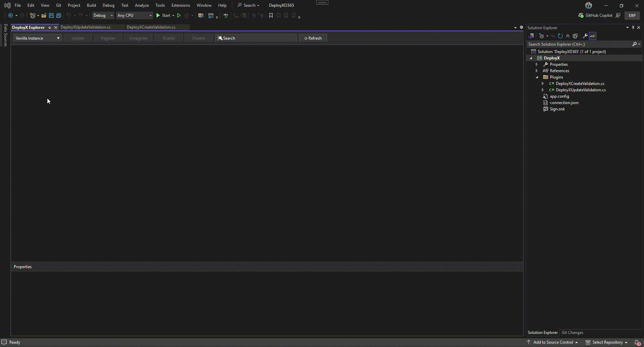Click the Save All double-disk icon
This screenshot has height=347, width=644.
[59, 15]
